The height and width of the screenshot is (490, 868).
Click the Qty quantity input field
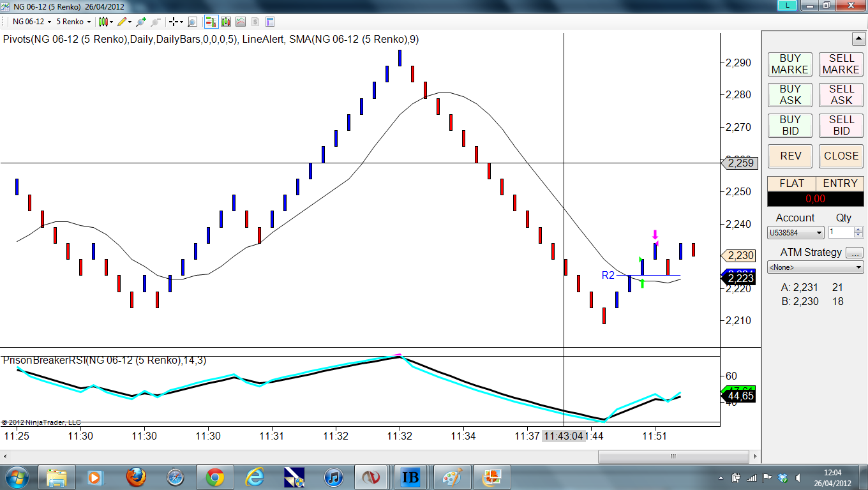click(841, 233)
